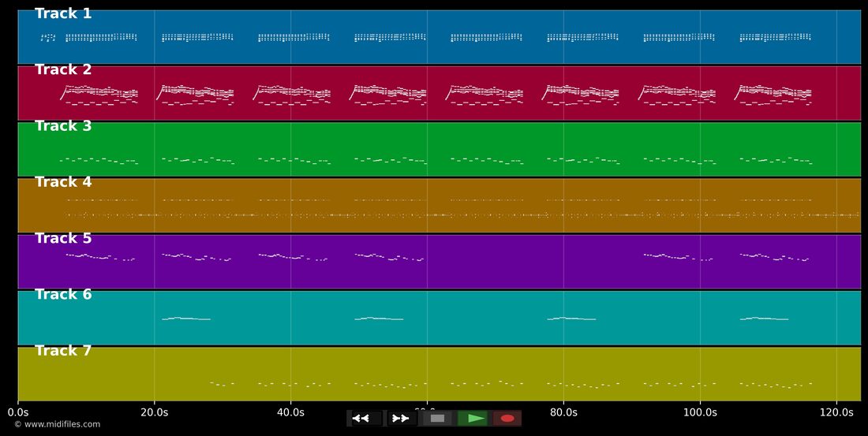Image resolution: width=868 pixels, height=436 pixels.
Task: Select the Track 4 label
Action: pyautogui.click(x=63, y=182)
